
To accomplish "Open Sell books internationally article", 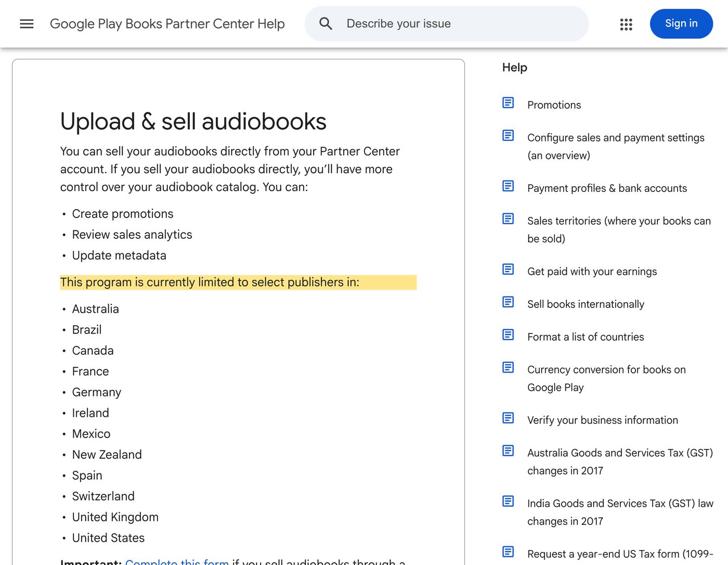I will [586, 304].
